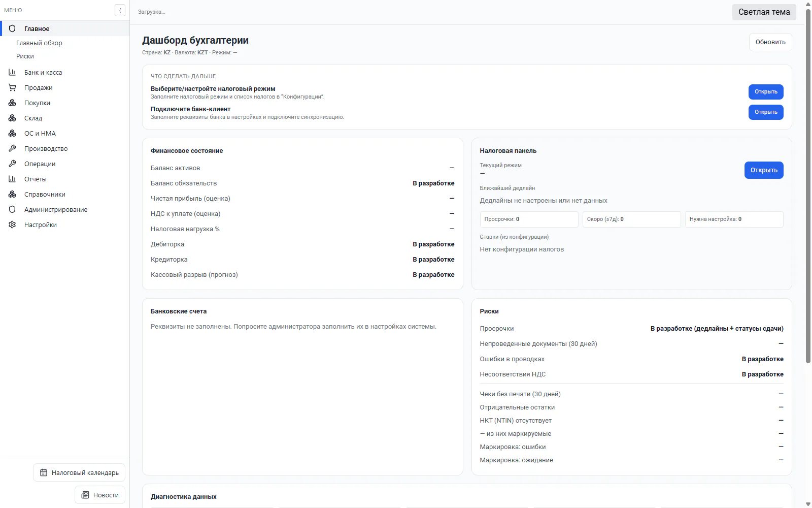Click the calendar icon in Налоговый календарь
The width and height of the screenshot is (812, 508).
pos(44,472)
